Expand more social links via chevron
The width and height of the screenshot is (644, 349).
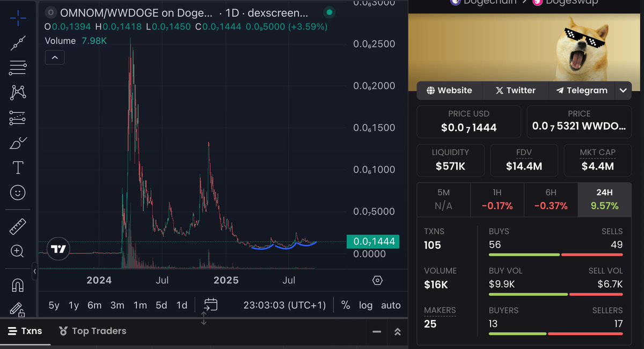tap(623, 90)
